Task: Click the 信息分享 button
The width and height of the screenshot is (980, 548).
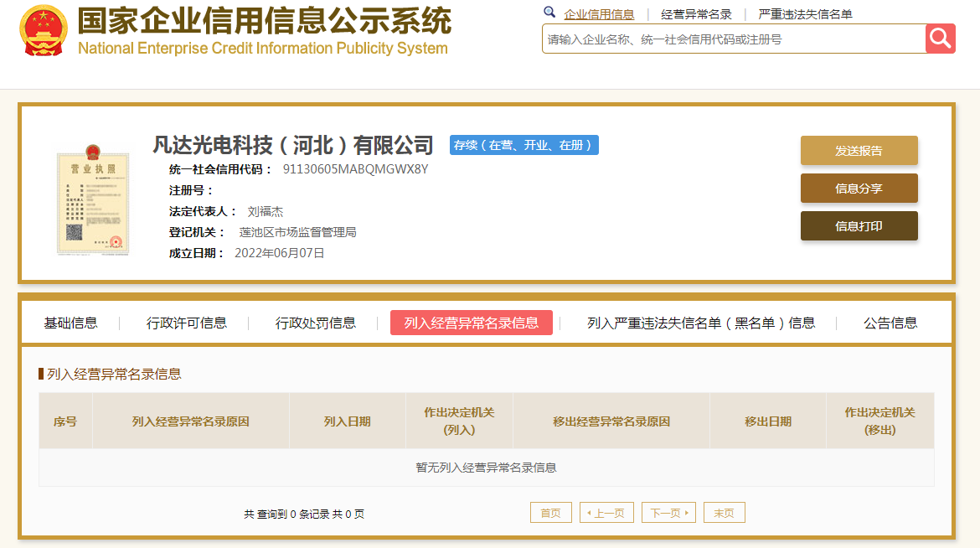Action: [x=859, y=189]
